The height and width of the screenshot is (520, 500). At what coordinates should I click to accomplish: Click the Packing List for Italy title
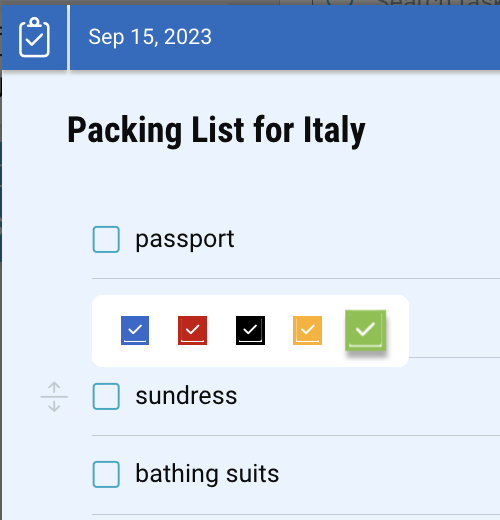click(x=216, y=130)
